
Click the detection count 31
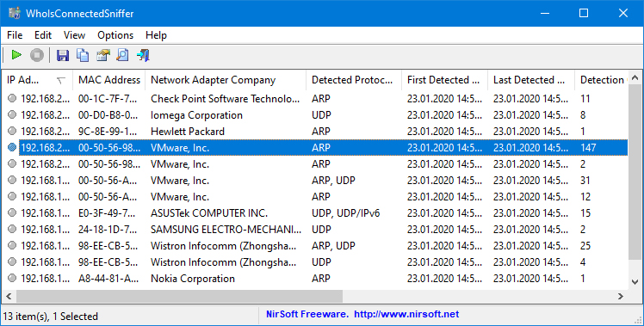coord(585,181)
